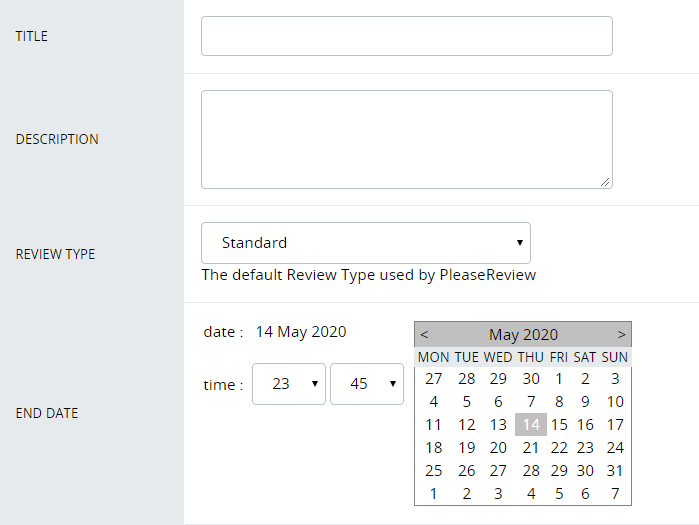Screen dimensions: 699x525
Task: Open the Review Type dropdown showing Standard
Action: point(366,243)
